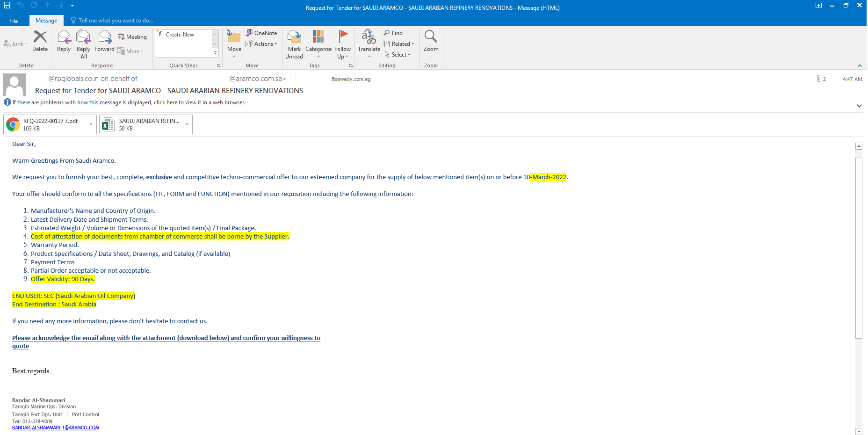868x435 pixels.
Task: Open dropdown for RFQ-2022-00137 7.pdf attachment
Action: click(x=91, y=124)
